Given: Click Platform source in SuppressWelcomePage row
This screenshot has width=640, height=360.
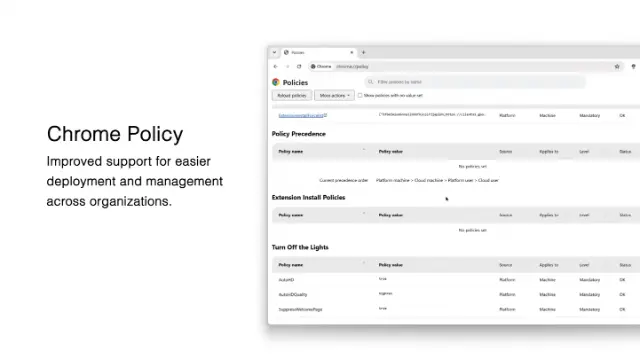Looking at the screenshot, I should pyautogui.click(x=507, y=309).
